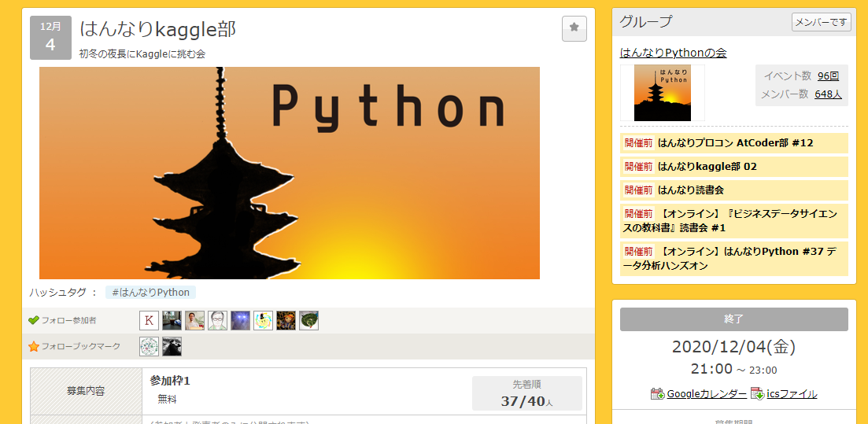Click the 募集内容 row header

(86, 391)
